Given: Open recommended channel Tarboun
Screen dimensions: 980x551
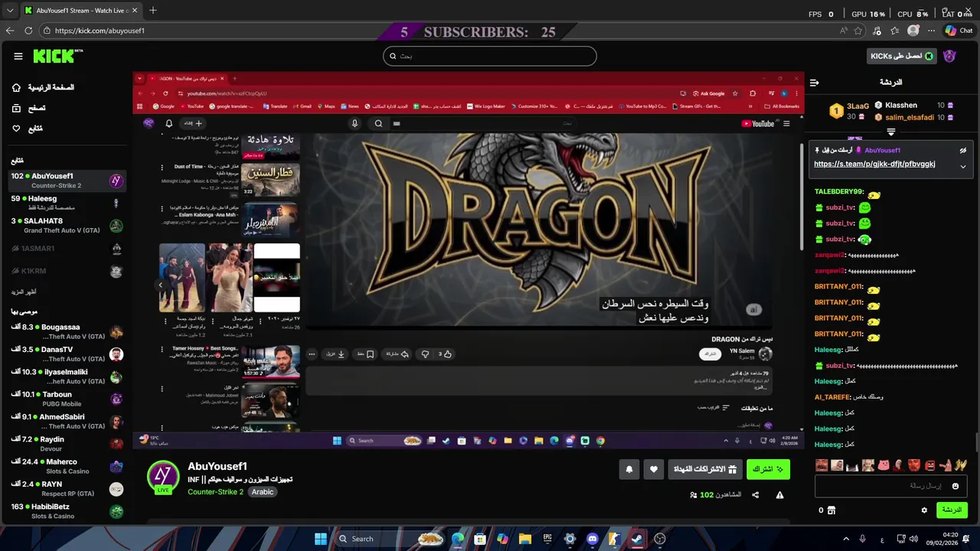Looking at the screenshot, I should [67, 399].
